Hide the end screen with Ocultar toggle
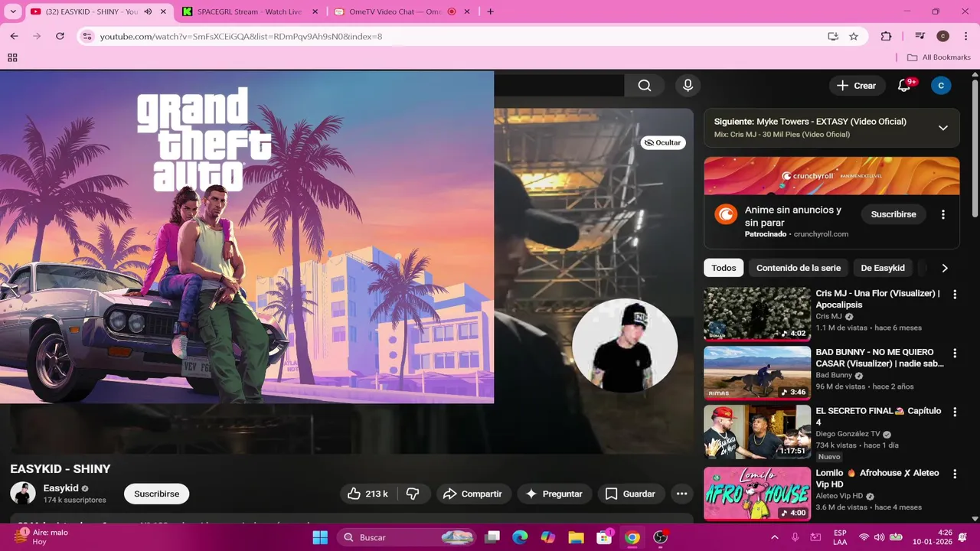Screen dimensions: 980x551 coord(663,142)
